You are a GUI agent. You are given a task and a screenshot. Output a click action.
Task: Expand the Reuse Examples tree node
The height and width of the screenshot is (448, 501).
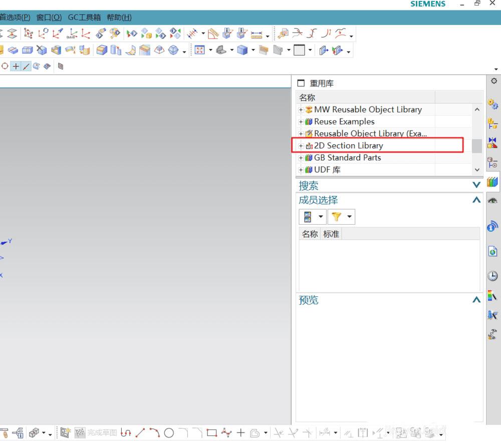click(x=301, y=122)
